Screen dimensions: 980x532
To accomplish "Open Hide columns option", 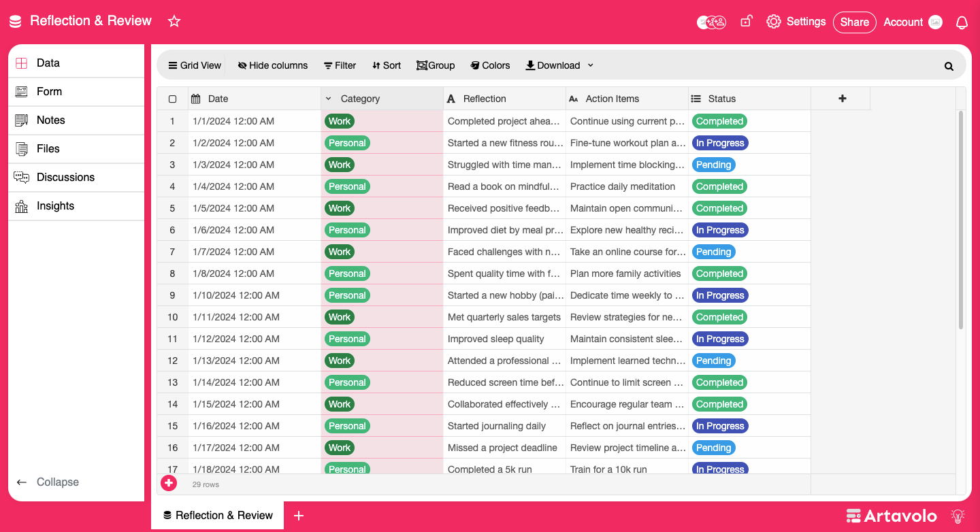I will click(x=273, y=65).
